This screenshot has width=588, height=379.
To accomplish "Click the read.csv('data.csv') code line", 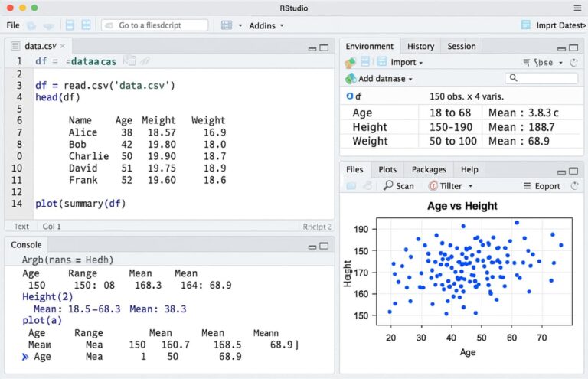I will 105,86.
